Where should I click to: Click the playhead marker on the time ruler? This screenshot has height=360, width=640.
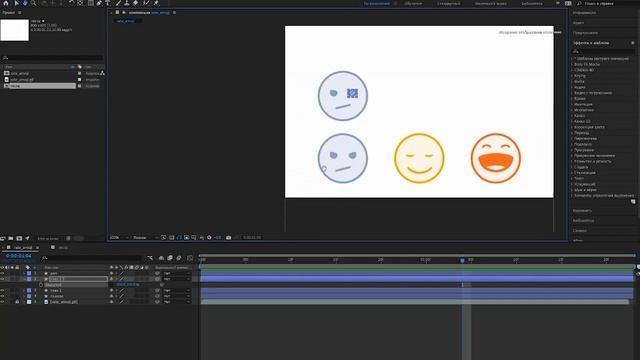[462, 260]
